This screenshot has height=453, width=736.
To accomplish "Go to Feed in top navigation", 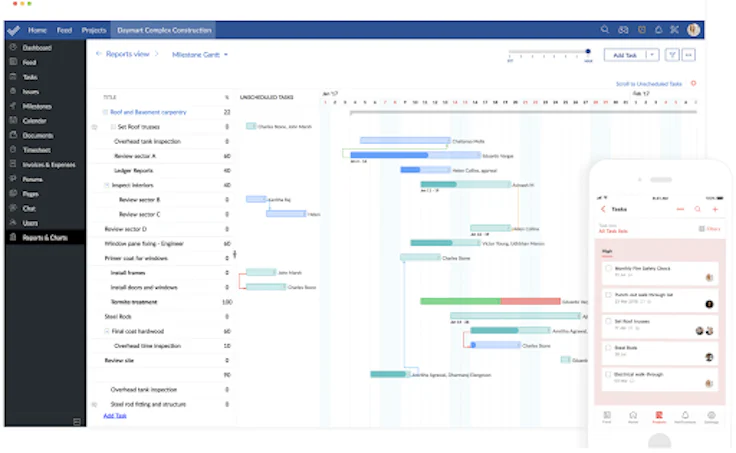I will tap(64, 30).
